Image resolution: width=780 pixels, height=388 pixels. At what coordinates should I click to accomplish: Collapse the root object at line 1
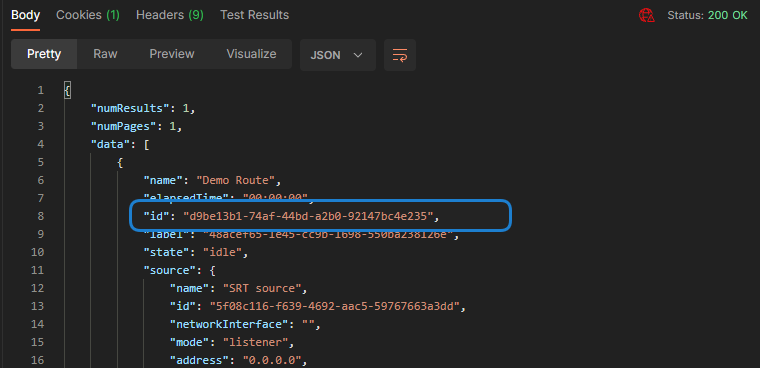click(68, 91)
